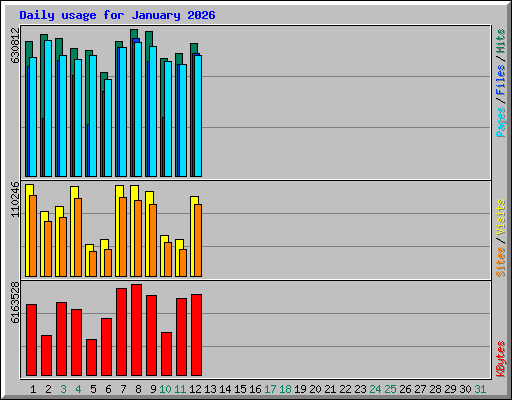The width and height of the screenshot is (512, 400).
Task: Click day label 20 on the x-axis
Action: (315, 389)
